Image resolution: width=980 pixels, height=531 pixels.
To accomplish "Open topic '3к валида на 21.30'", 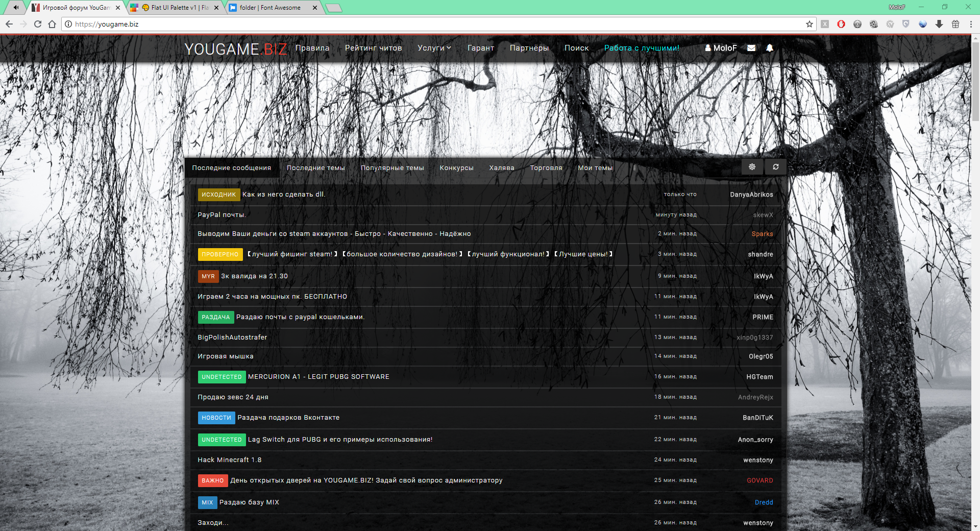I will [x=254, y=276].
